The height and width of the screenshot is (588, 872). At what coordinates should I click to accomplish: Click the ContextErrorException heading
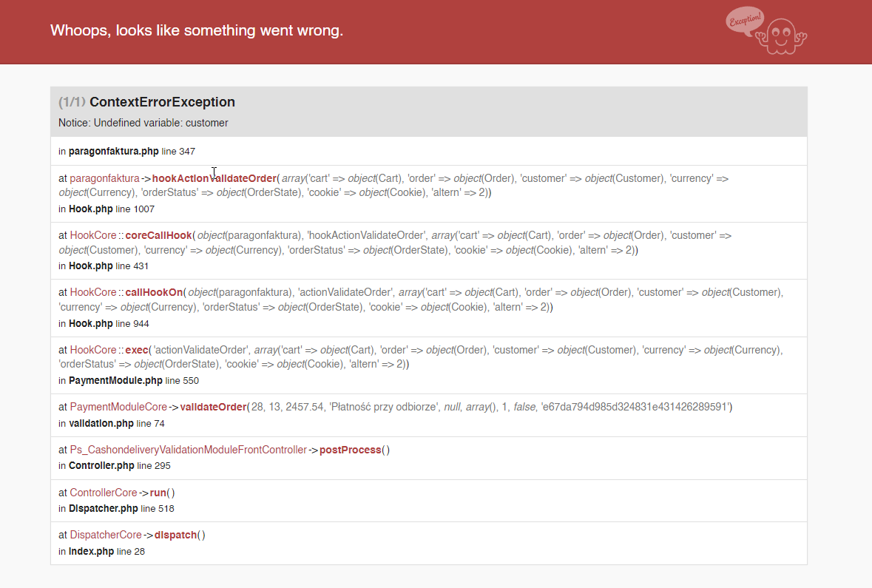pyautogui.click(x=163, y=102)
